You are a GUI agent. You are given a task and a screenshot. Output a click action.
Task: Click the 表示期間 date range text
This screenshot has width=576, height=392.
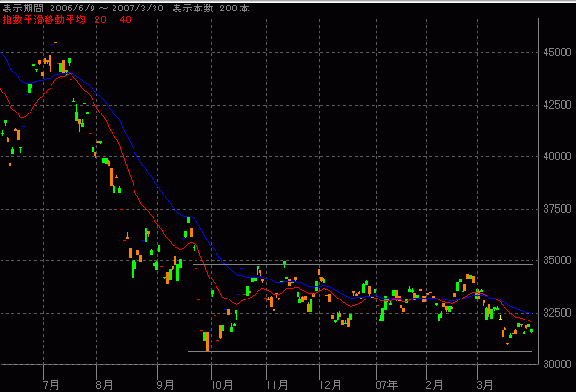83,9
